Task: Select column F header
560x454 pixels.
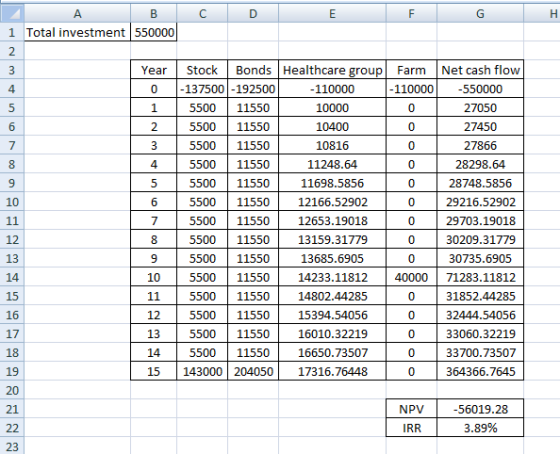Action: (411, 14)
